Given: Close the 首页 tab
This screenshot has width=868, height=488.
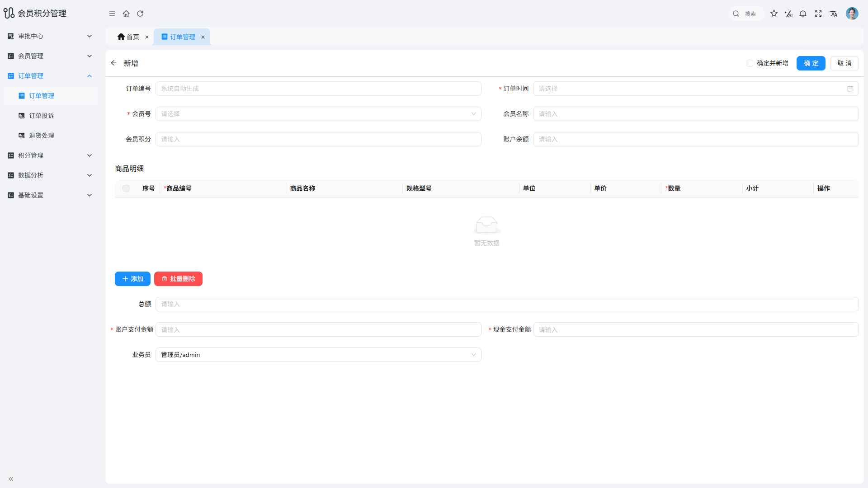Looking at the screenshot, I should pyautogui.click(x=147, y=37).
